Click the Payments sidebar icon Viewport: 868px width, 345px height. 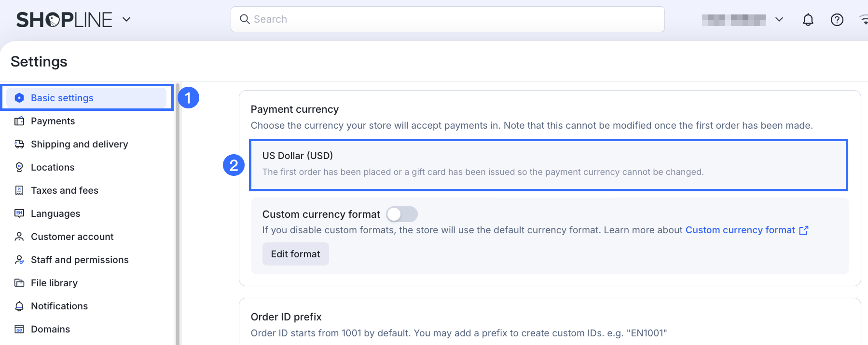pyautogui.click(x=19, y=121)
